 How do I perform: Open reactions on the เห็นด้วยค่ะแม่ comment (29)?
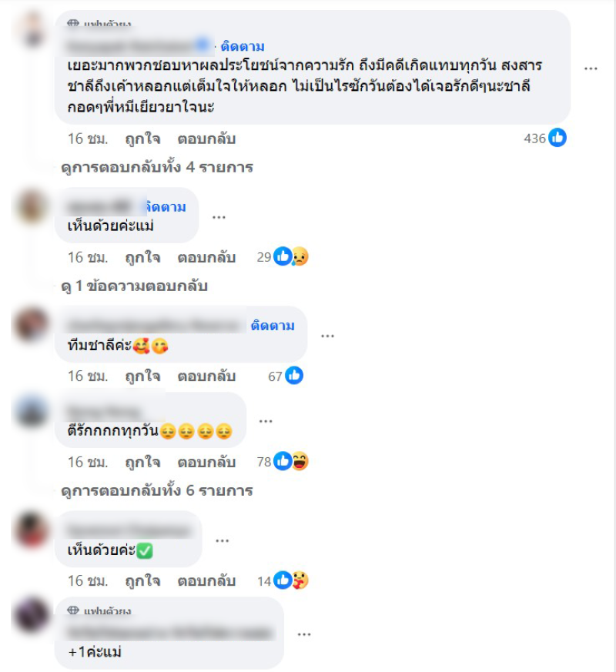(x=283, y=256)
